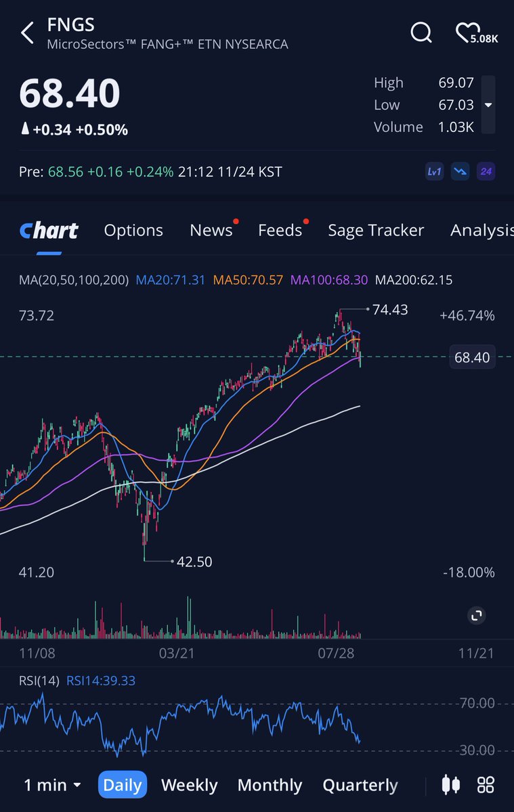The image size is (514, 812).
Task: Open the Analysis tab
Action: pyautogui.click(x=482, y=231)
